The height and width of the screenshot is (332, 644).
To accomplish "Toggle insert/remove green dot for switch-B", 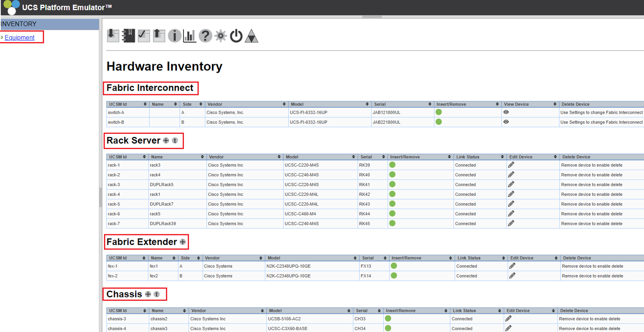I will pos(439,122).
